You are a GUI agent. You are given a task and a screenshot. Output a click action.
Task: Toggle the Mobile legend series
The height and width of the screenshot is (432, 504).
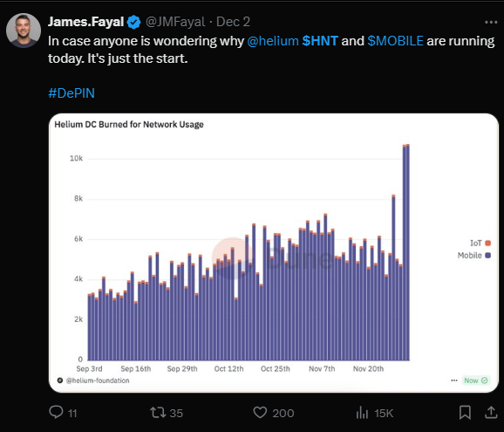pos(474,256)
